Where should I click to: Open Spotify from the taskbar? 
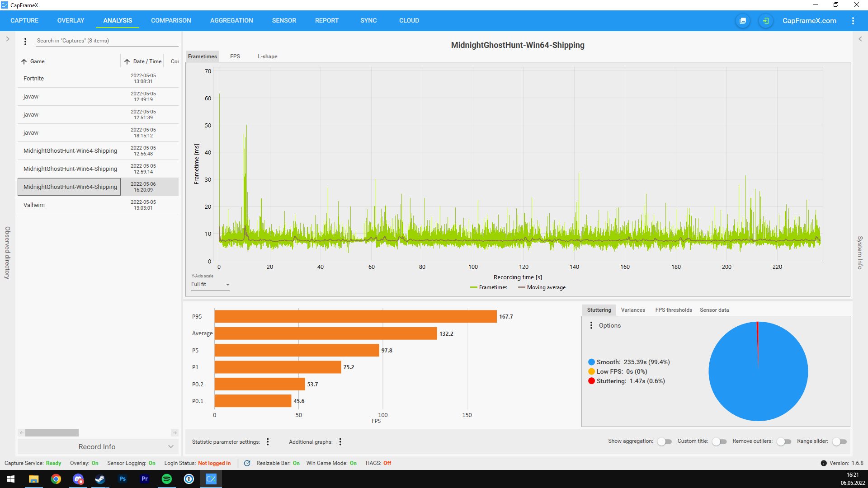click(x=167, y=479)
